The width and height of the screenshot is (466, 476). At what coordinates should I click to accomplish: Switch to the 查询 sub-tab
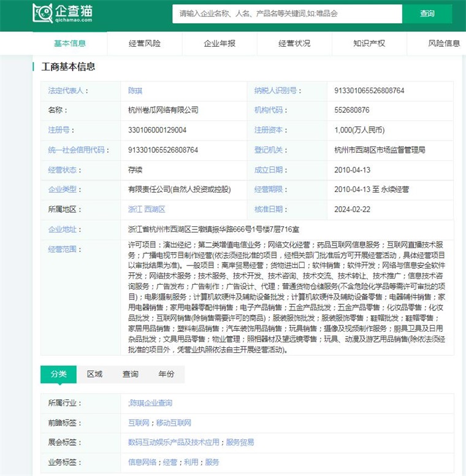131,374
